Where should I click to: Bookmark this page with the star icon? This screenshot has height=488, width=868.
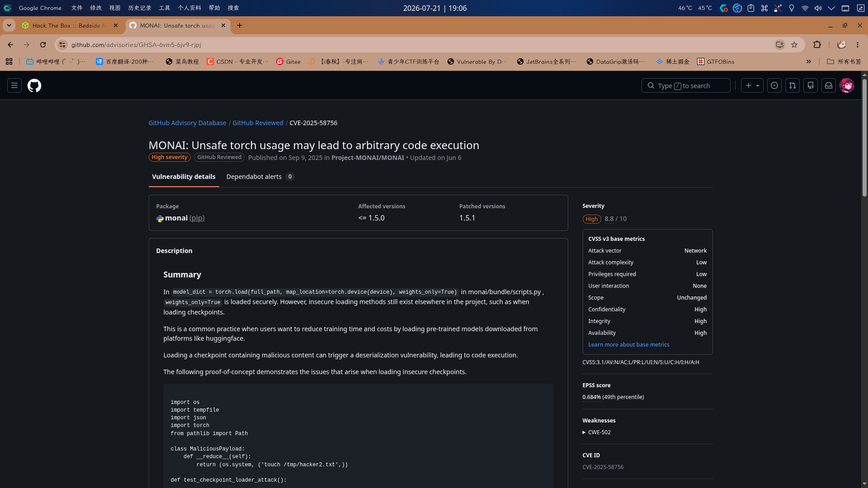coord(794,45)
